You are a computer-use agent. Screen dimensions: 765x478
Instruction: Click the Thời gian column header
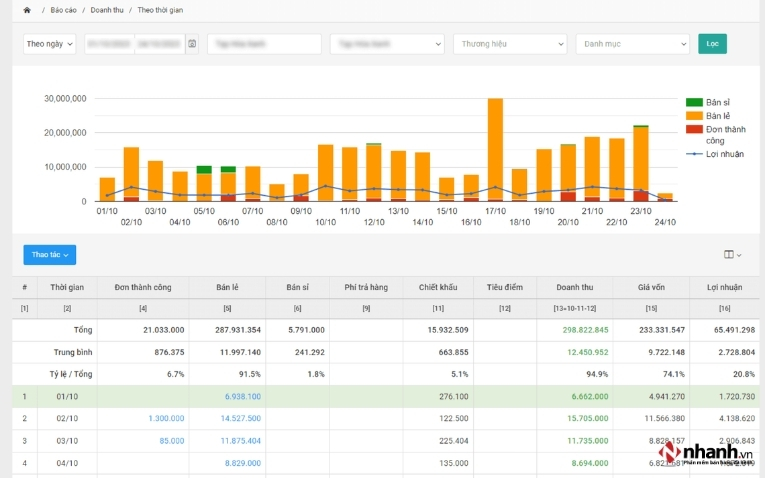pyautogui.click(x=67, y=287)
